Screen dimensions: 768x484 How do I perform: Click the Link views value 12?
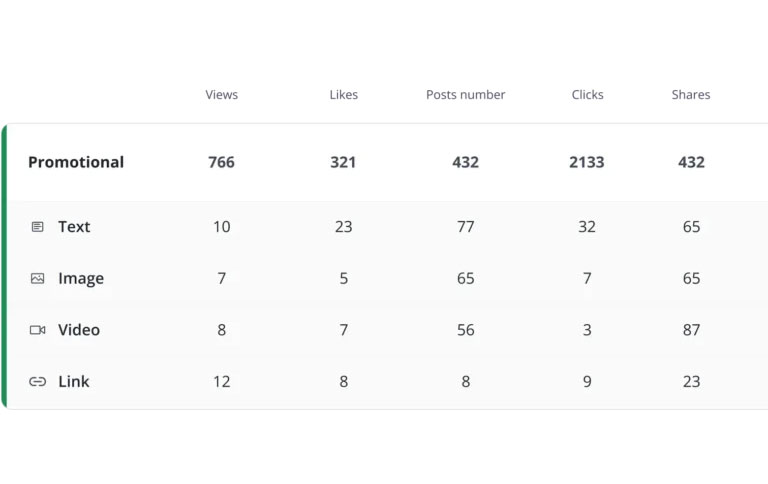pyautogui.click(x=222, y=382)
